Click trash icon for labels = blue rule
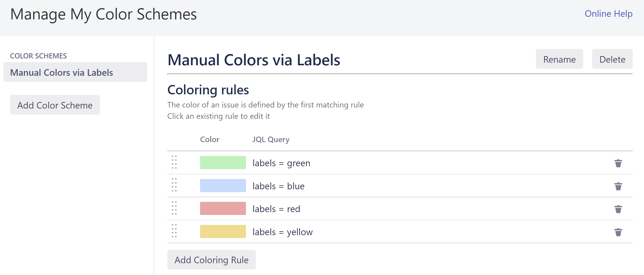644x275 pixels. [x=618, y=186]
